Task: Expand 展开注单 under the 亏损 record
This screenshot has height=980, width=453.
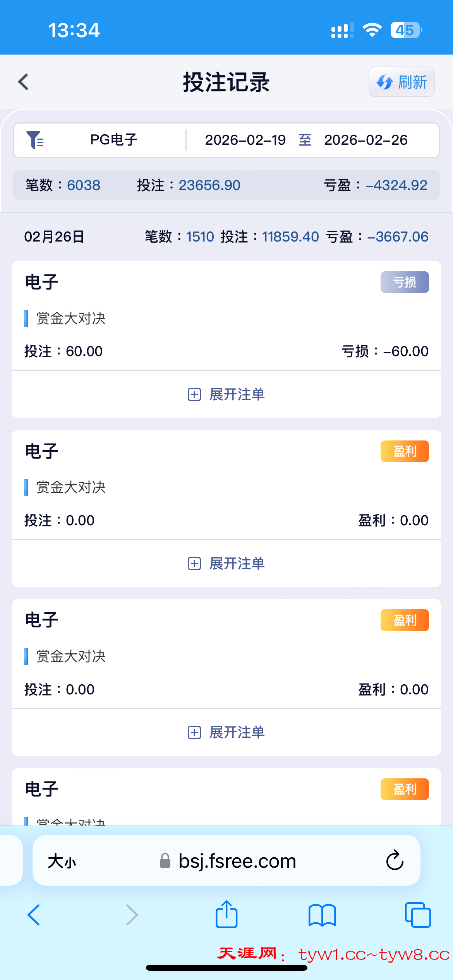Action: [226, 394]
